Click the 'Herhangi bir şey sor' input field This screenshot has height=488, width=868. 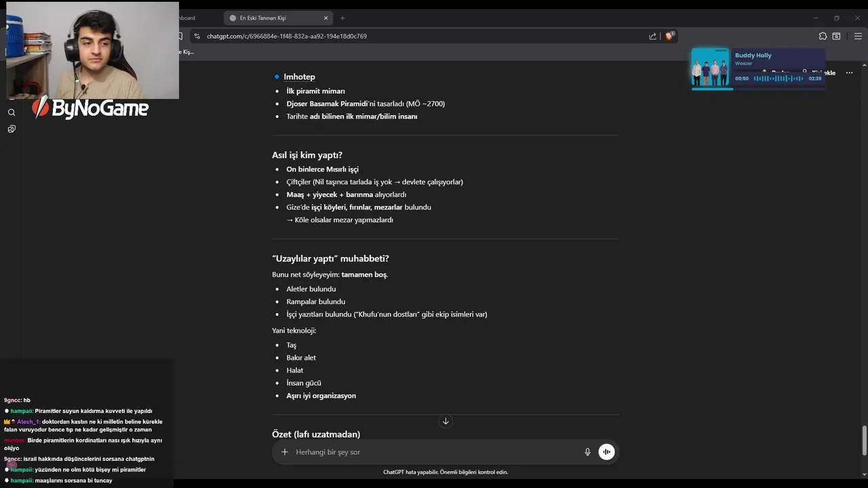[x=434, y=452]
